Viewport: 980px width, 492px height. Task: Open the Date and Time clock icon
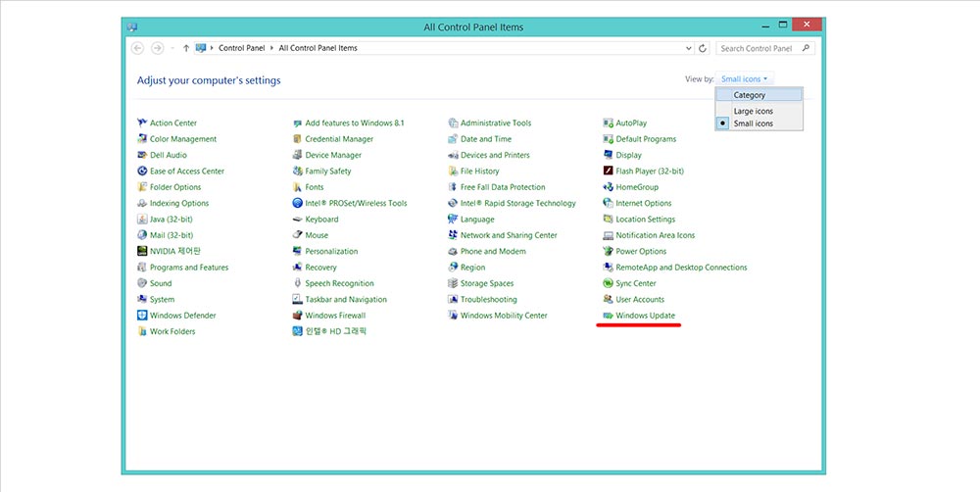(x=453, y=139)
